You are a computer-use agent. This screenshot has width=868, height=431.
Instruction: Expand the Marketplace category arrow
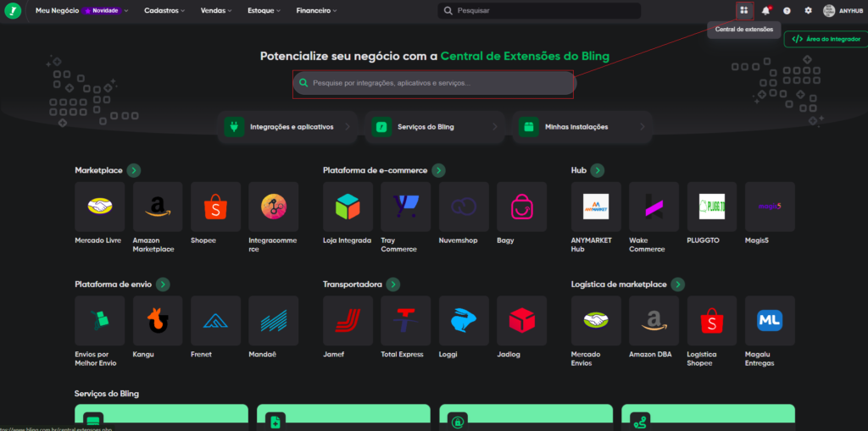click(134, 170)
